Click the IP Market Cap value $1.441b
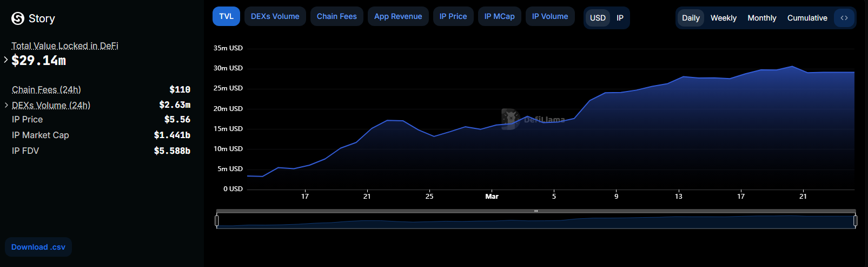 coord(172,135)
